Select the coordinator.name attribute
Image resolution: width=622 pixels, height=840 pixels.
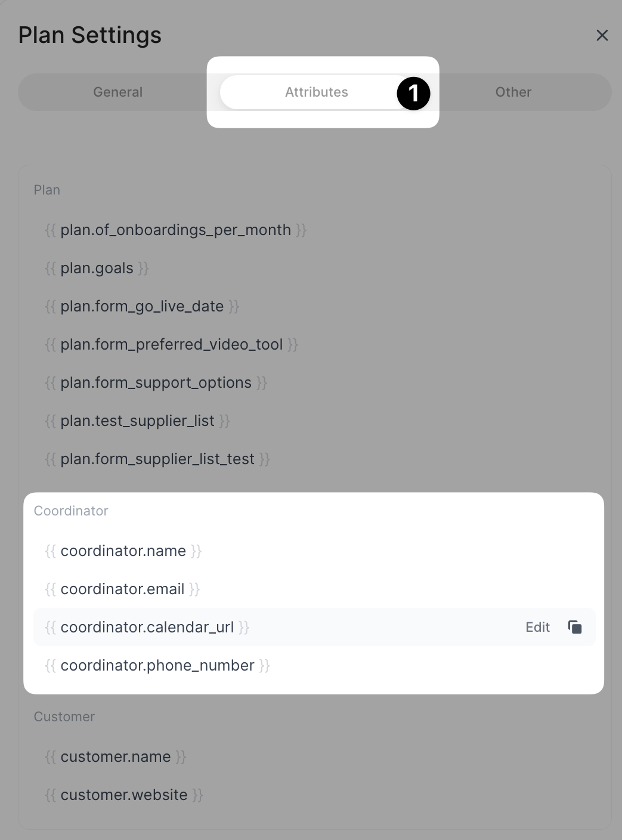coord(123,551)
